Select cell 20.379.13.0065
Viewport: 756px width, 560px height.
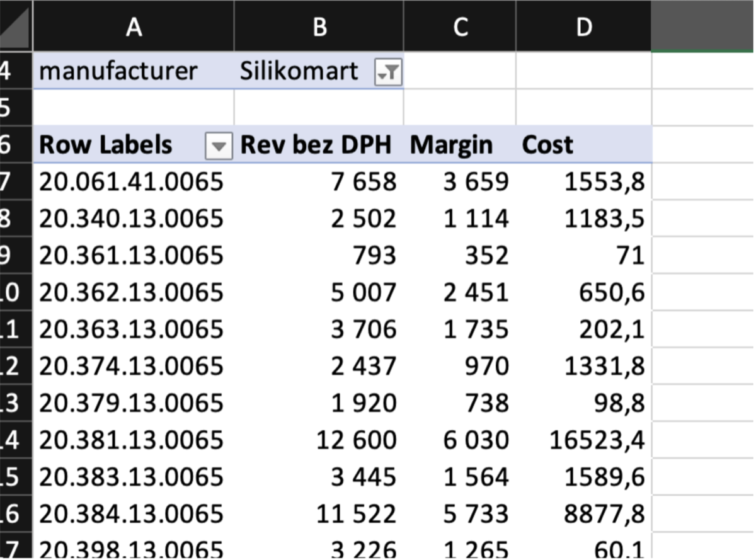click(133, 402)
